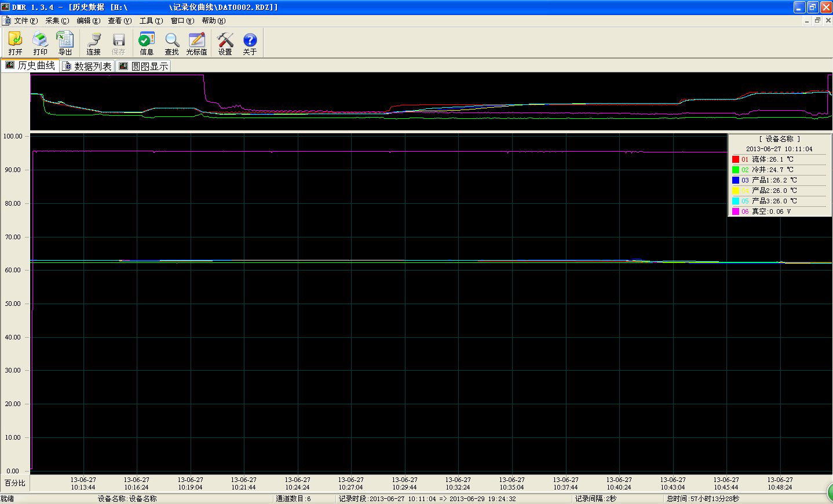This screenshot has width=833, height=504.
Task: Click Y-axis label 60.00
Action: (13, 270)
